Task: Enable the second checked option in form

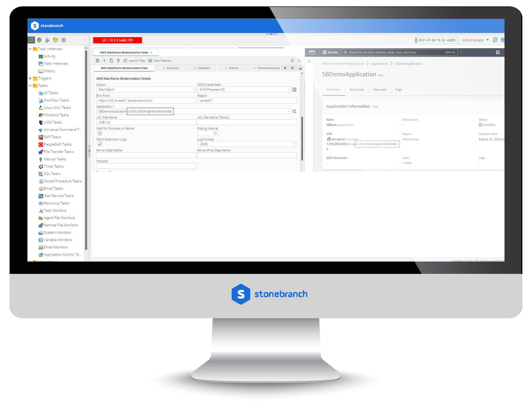Action: click(x=100, y=144)
